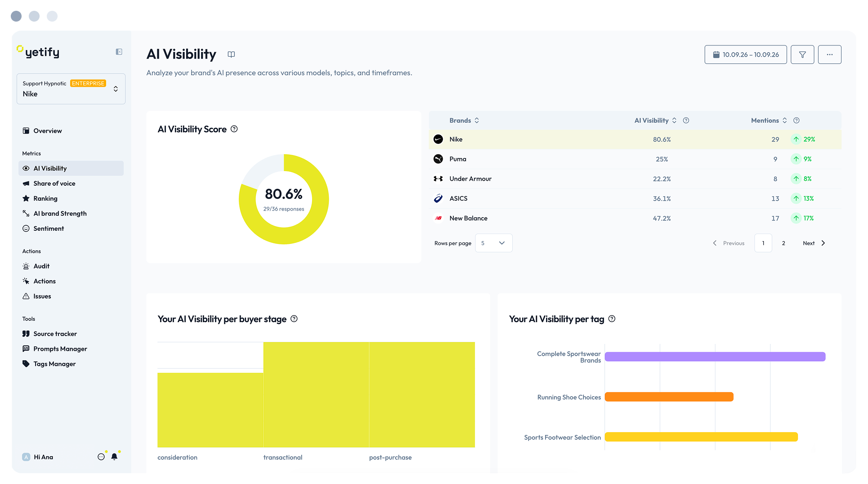Click the Hi Ana user label

[44, 457]
